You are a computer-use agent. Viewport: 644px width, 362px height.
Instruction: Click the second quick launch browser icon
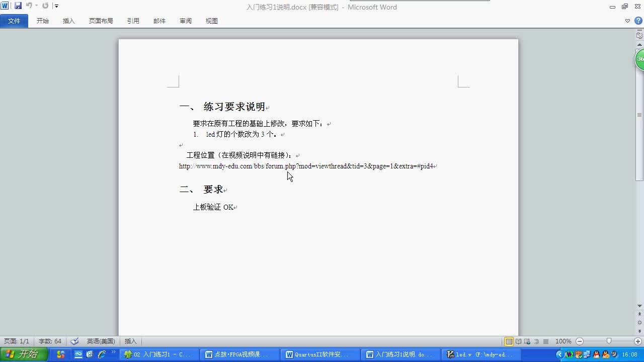90,354
